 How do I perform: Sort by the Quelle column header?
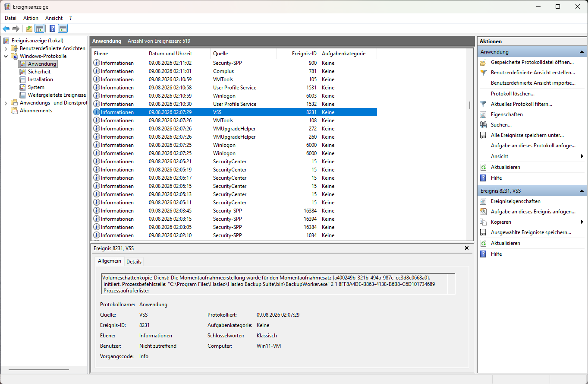tap(243, 54)
